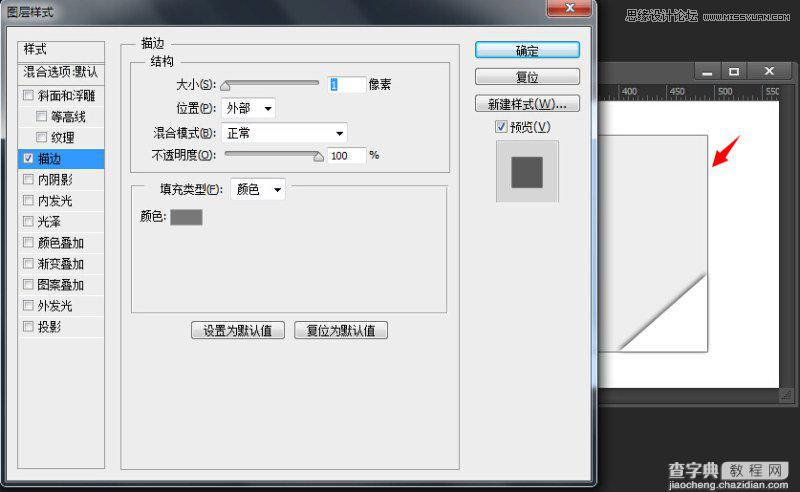This screenshot has height=492, width=800.
Task: Click the 复位 button
Action: (527, 77)
